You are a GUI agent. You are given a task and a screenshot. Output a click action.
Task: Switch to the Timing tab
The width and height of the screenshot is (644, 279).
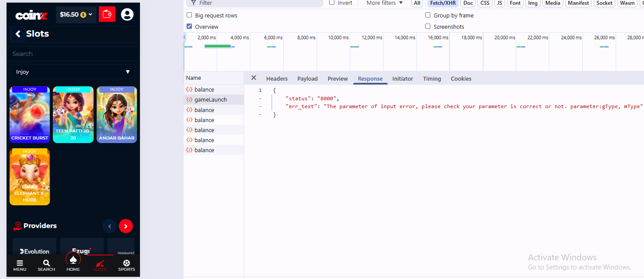(x=432, y=79)
